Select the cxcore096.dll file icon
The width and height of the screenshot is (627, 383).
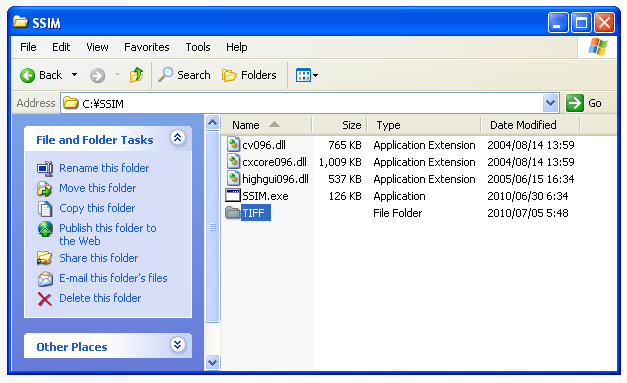(x=233, y=162)
